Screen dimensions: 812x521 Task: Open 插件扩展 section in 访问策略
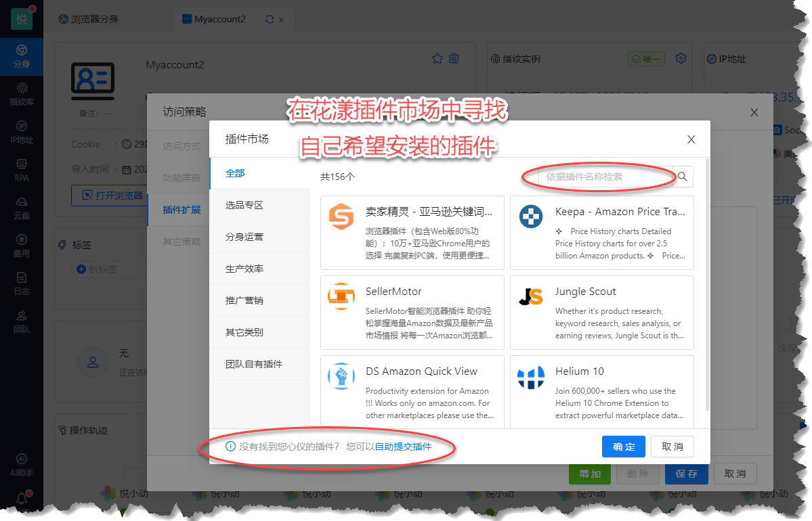pos(181,210)
